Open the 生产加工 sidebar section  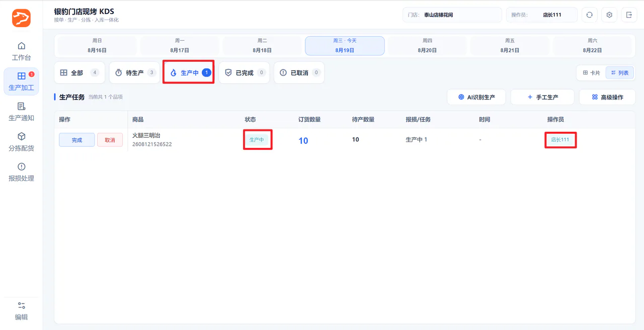[21, 81]
